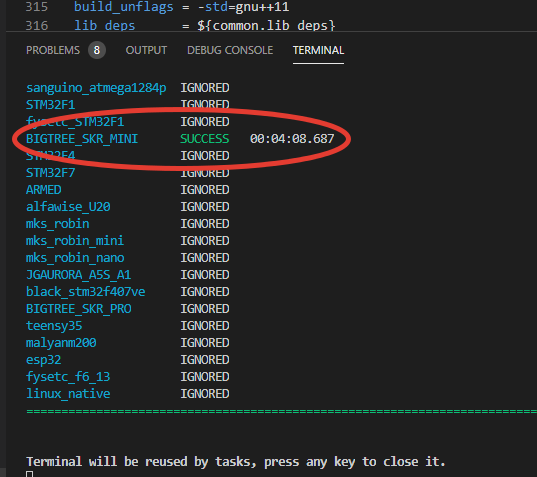Click the BIGTREE_SKR_PRO environment name

(x=78, y=309)
